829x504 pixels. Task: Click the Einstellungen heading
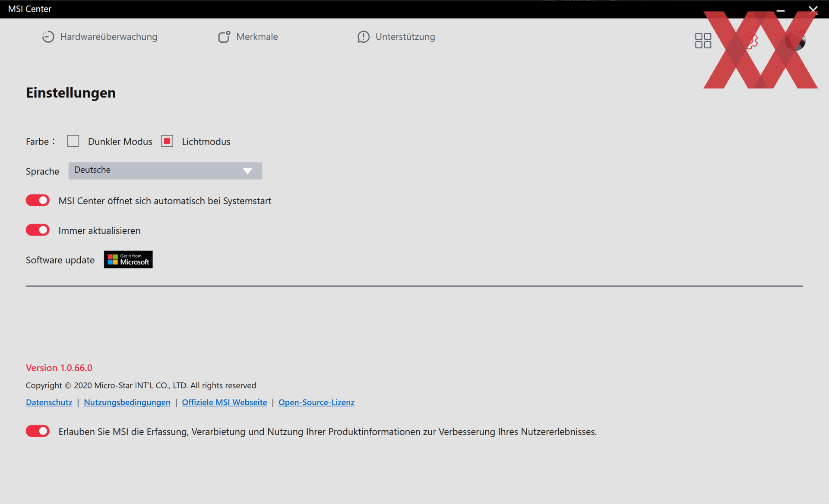[x=71, y=93]
